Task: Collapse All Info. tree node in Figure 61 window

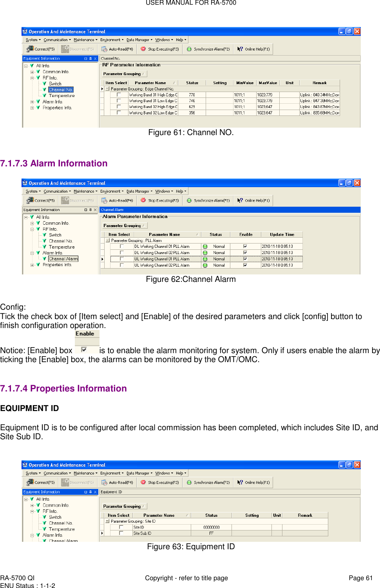Action: pyautogui.click(x=26, y=66)
